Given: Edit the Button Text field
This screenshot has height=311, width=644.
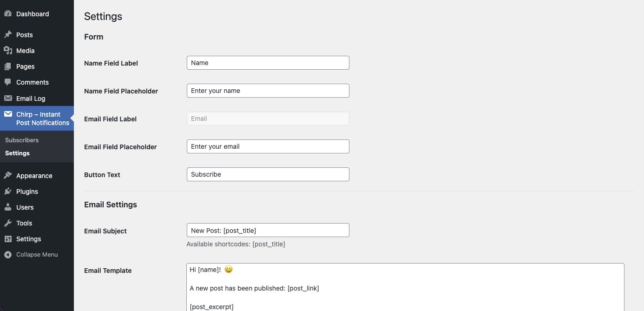Looking at the screenshot, I should pos(268,174).
